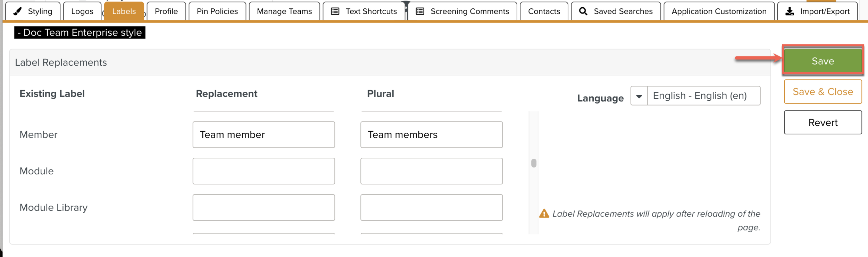Open the Profile tab
This screenshot has width=868, height=257.
tap(166, 11)
